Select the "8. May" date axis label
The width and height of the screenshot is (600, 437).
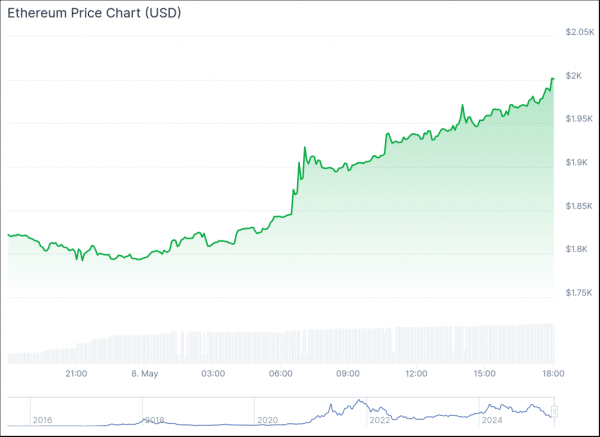coord(144,374)
